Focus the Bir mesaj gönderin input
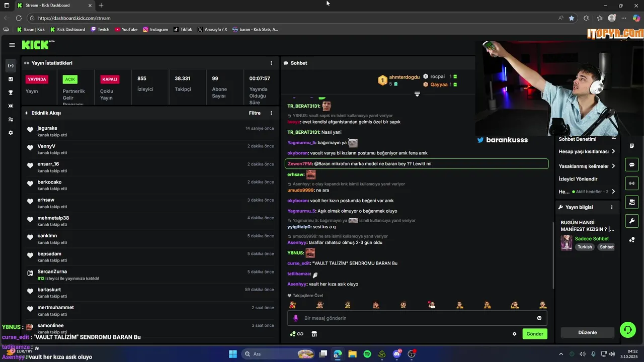The height and width of the screenshot is (362, 644). 417,318
